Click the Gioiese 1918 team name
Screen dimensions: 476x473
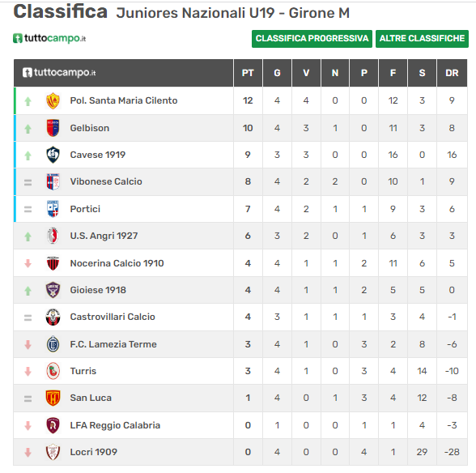98,290
